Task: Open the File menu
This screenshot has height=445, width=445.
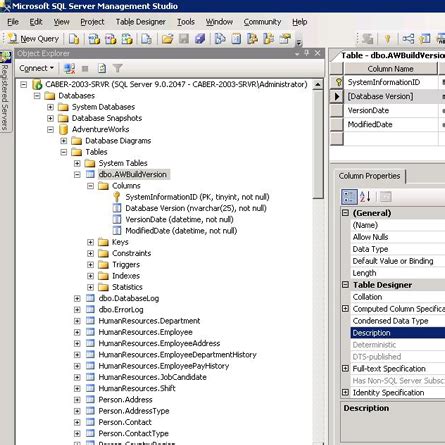Action: pyautogui.click(x=13, y=22)
